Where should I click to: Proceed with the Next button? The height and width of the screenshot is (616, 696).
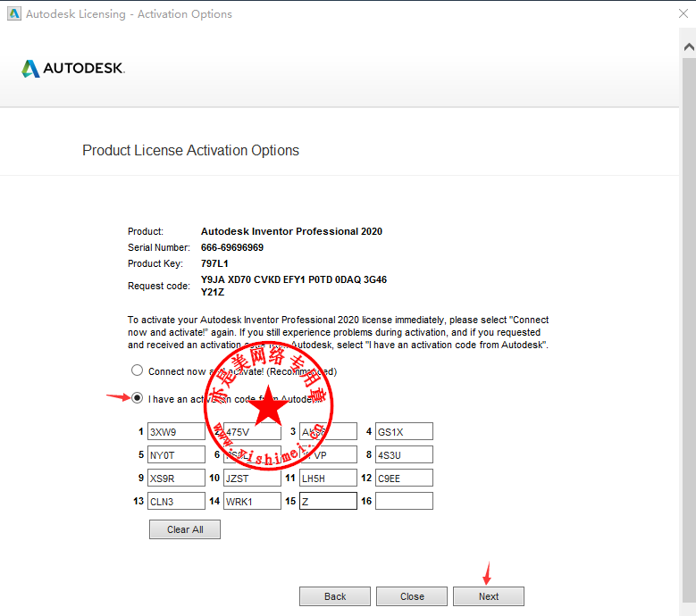pyautogui.click(x=489, y=596)
